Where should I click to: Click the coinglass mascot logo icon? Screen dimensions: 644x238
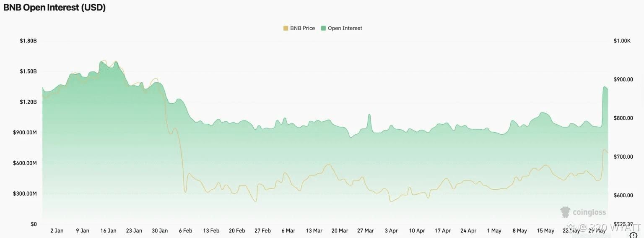565,212
